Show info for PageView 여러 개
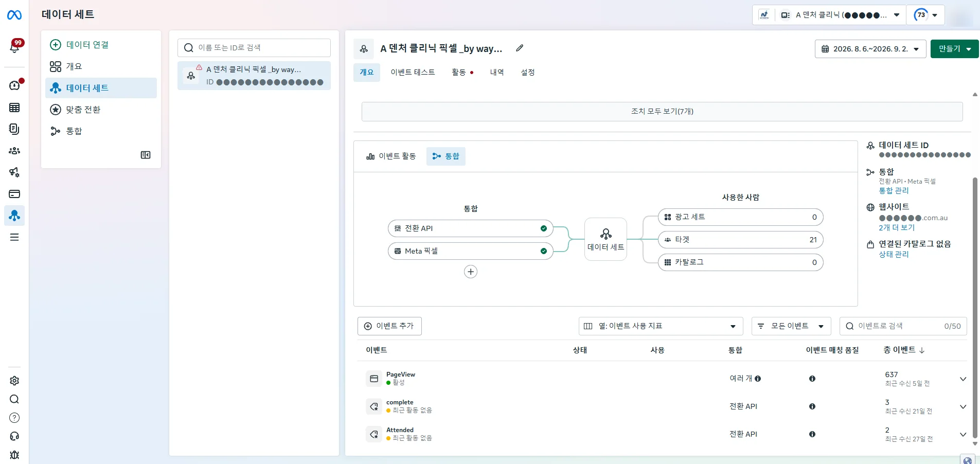Image resolution: width=980 pixels, height=464 pixels. 758,379
